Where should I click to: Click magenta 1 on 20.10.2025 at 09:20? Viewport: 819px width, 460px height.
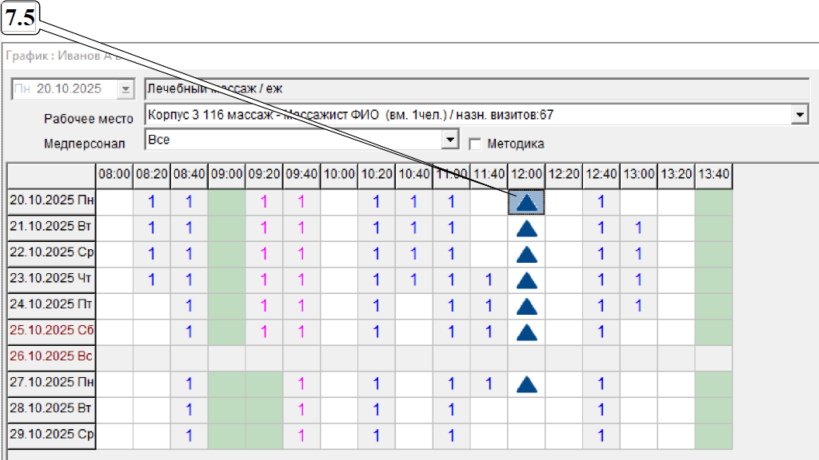(264, 202)
